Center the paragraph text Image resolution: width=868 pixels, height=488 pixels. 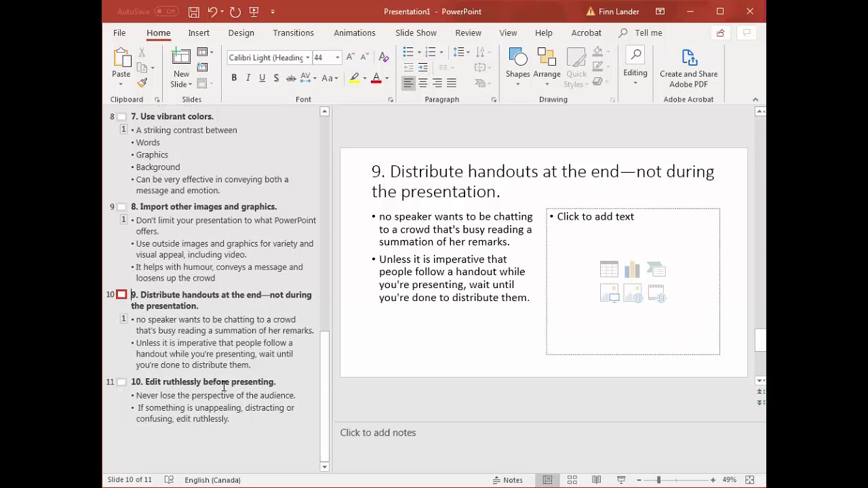pyautogui.click(x=422, y=83)
